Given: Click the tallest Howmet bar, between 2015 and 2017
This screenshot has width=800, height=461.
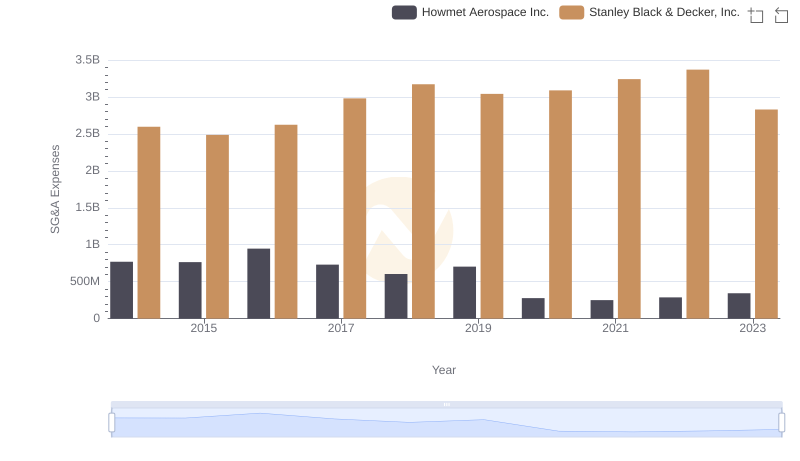Looking at the screenshot, I should click(259, 284).
